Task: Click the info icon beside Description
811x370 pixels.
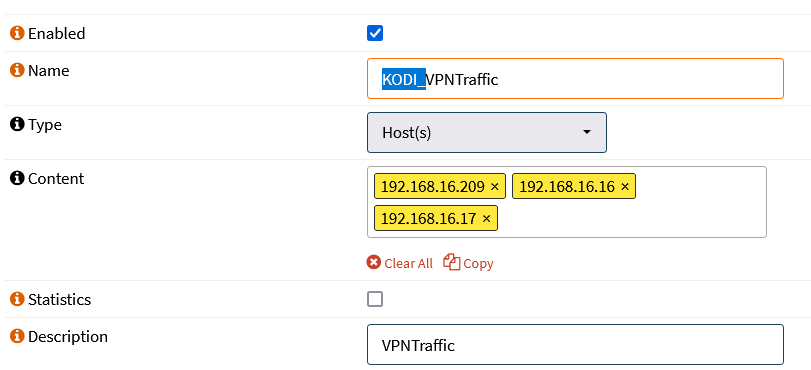Action: click(x=17, y=336)
